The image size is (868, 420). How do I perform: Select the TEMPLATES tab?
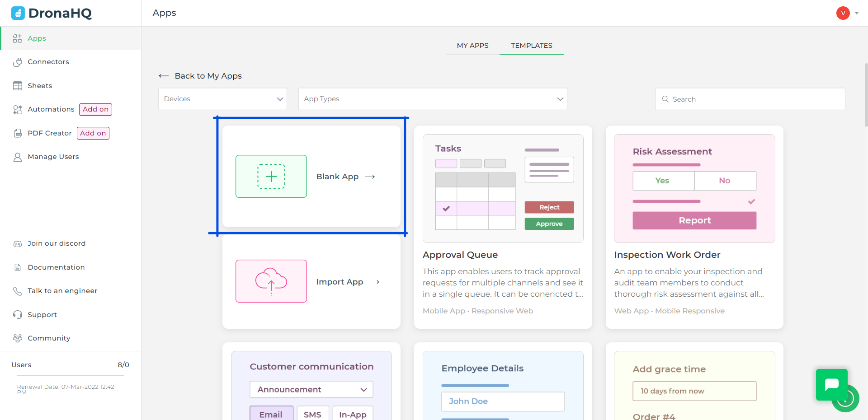(531, 46)
